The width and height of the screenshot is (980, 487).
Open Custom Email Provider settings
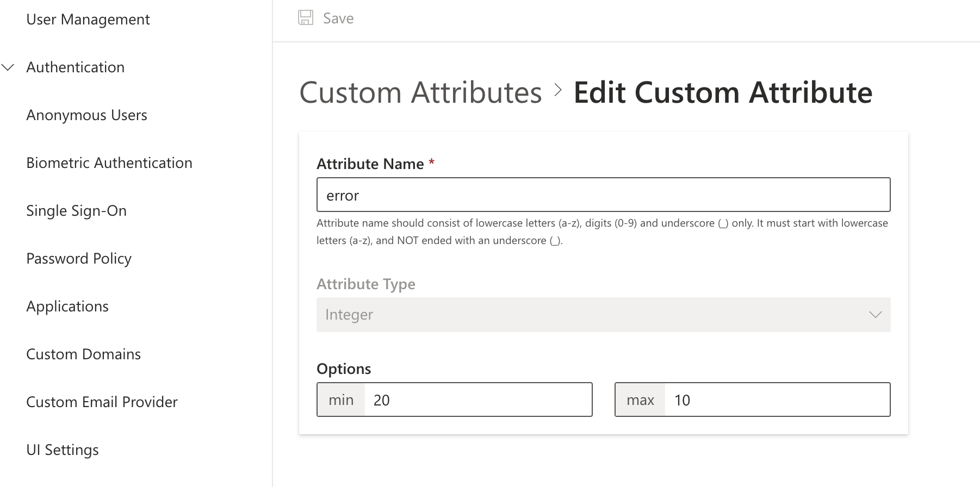coord(102,402)
